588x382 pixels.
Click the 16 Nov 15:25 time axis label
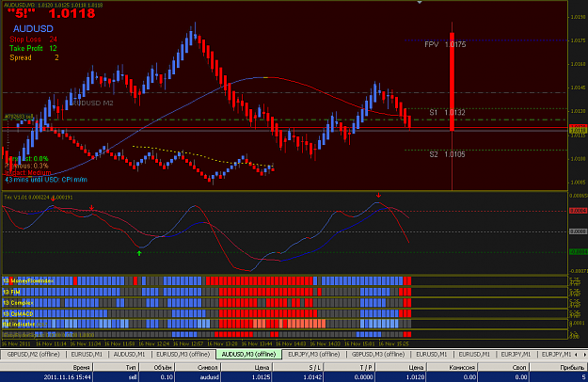[x=394, y=343]
